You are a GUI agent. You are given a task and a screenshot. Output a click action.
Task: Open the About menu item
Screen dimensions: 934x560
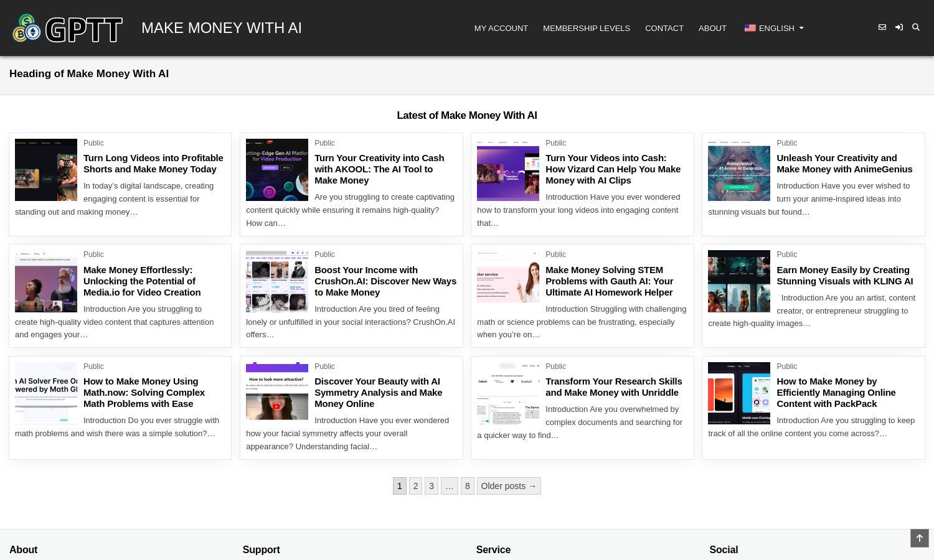[712, 28]
